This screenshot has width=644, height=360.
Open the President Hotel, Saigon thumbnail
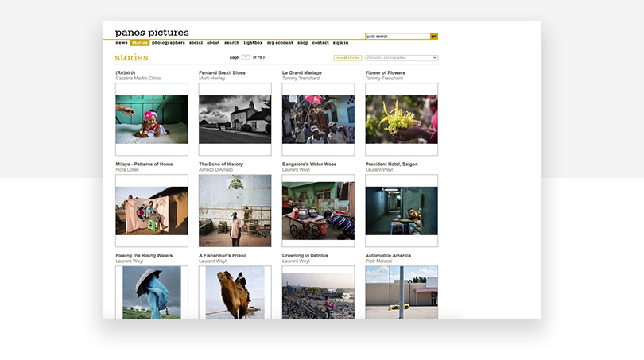tap(402, 211)
